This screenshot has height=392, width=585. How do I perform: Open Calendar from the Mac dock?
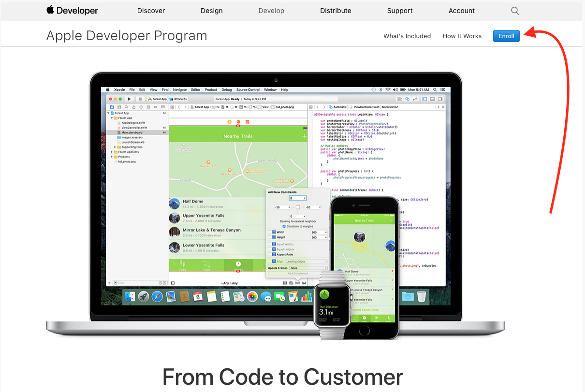(198, 297)
